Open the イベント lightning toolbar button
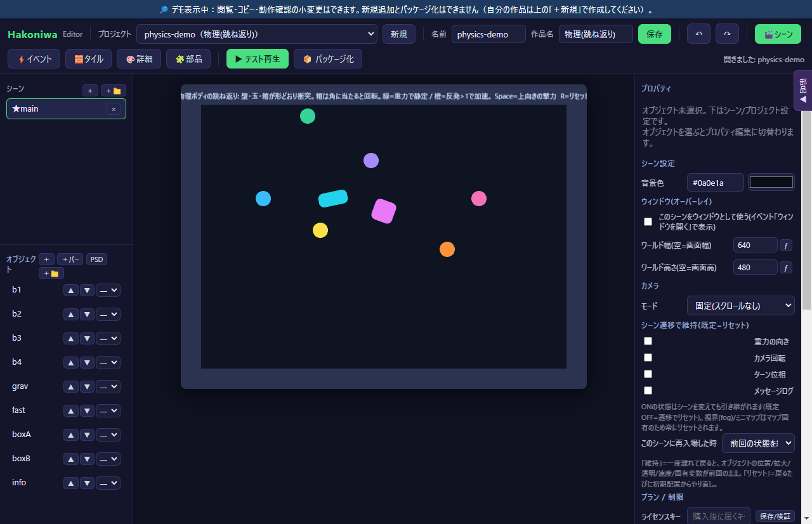This screenshot has height=524, width=812. pos(34,59)
